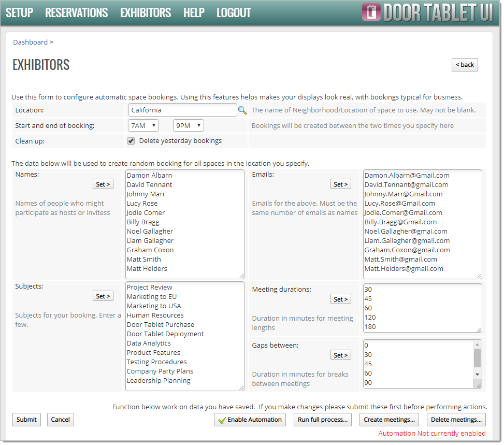Click the green checkmark Enable Automation button
Image resolution: width=504 pixels, height=445 pixels.
click(251, 420)
